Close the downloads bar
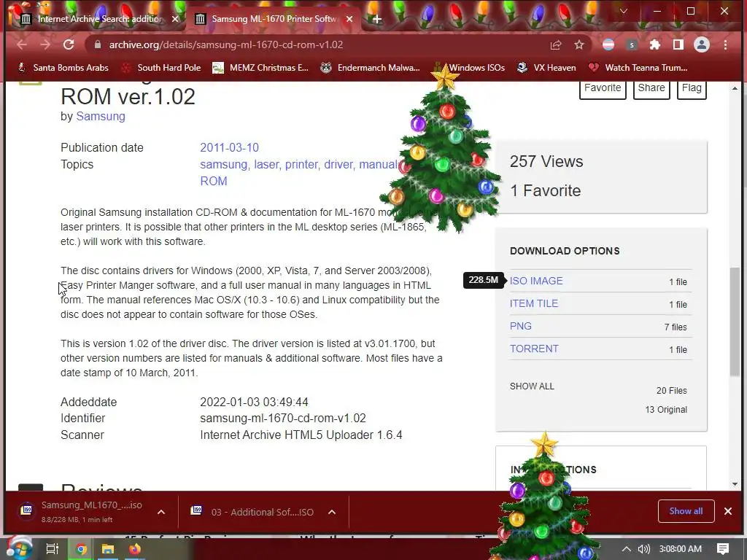The height and width of the screenshot is (560, 747). 727,511
